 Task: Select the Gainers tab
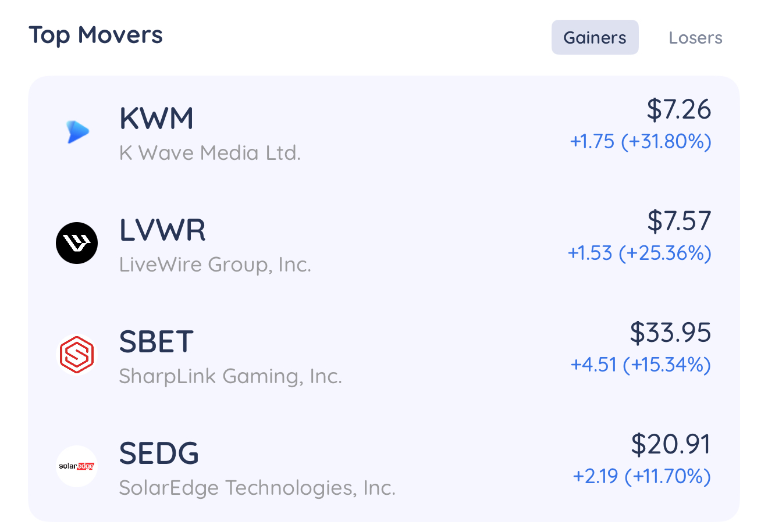click(595, 38)
